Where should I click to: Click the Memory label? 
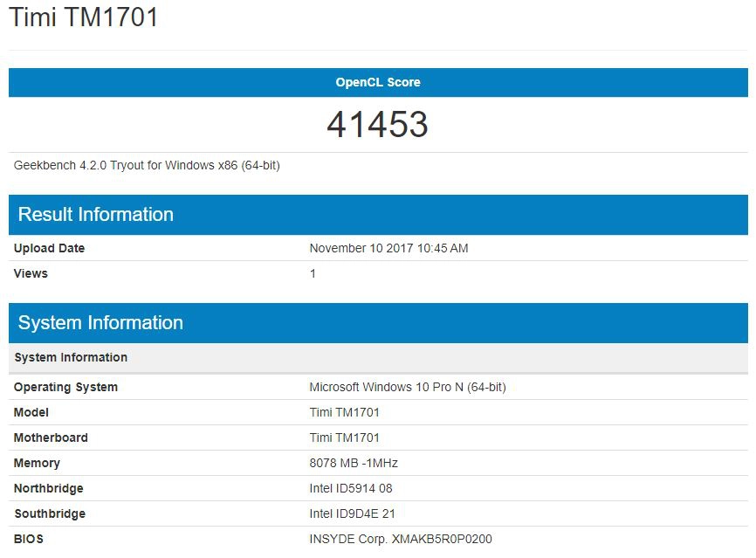[37, 464]
